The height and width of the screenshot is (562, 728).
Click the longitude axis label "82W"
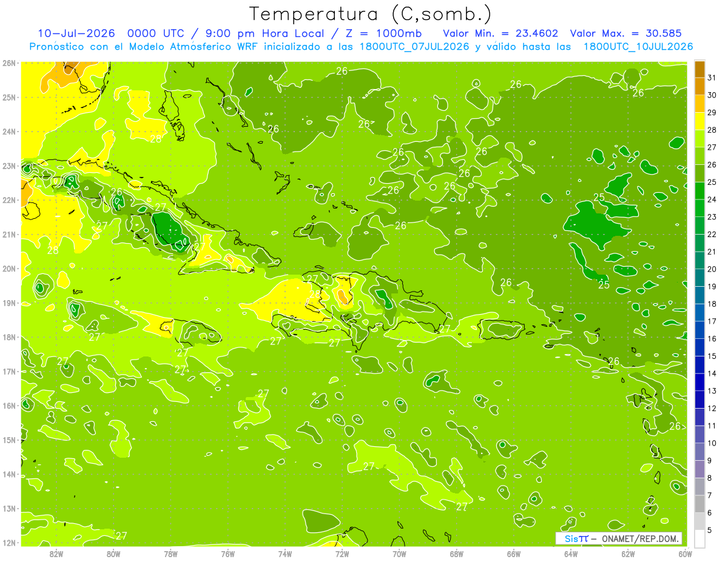coord(56,554)
